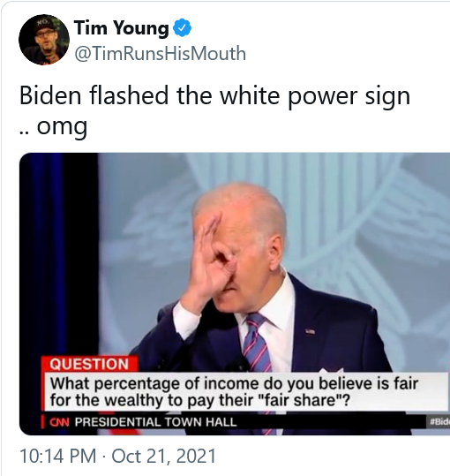This screenshot has height=476, width=450.
Task: Open Tim Young's profile avatar
Action: coord(44,40)
